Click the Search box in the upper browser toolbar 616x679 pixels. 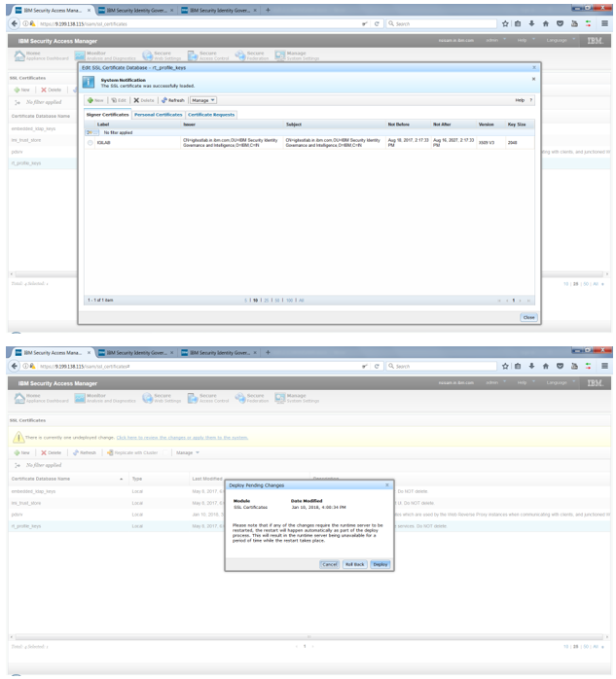tap(441, 23)
